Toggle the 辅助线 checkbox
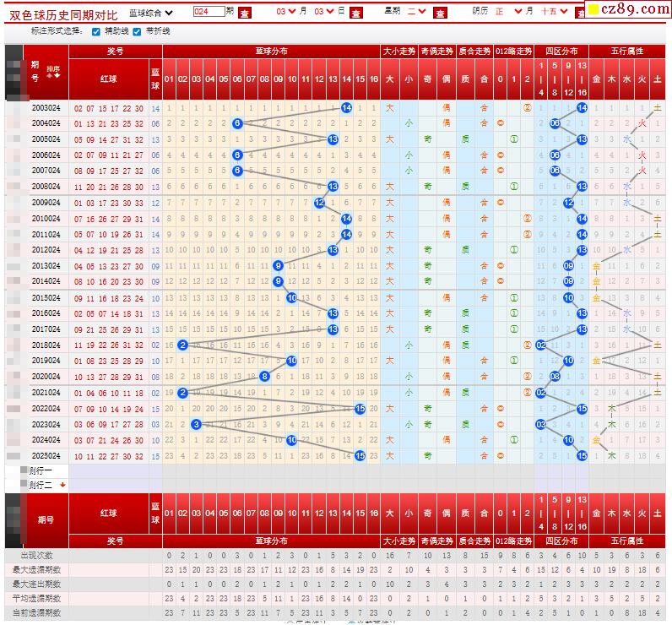The height and width of the screenshot is (625, 672). pyautogui.click(x=95, y=31)
